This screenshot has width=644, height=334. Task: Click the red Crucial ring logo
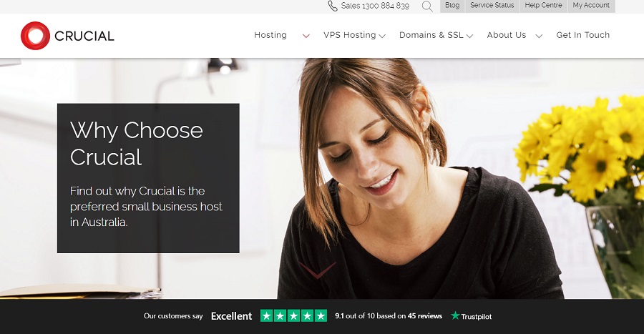point(35,36)
